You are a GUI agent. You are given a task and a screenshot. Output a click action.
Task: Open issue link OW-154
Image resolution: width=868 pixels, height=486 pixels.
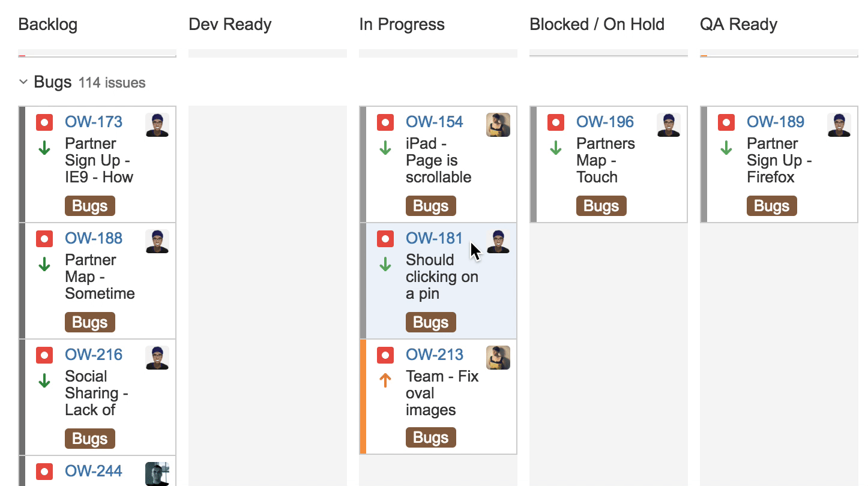435,122
